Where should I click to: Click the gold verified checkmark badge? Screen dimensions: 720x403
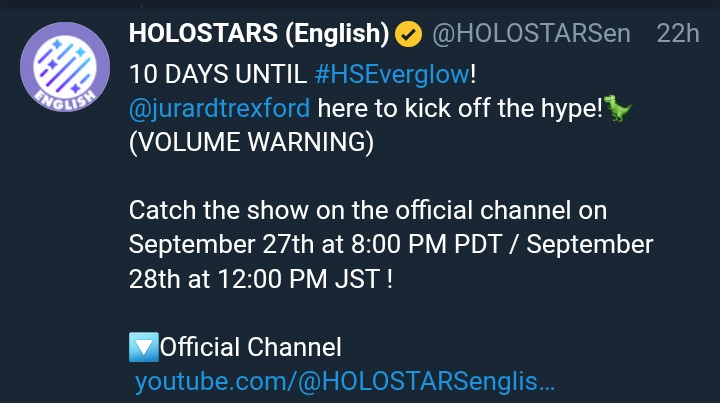click(x=408, y=34)
